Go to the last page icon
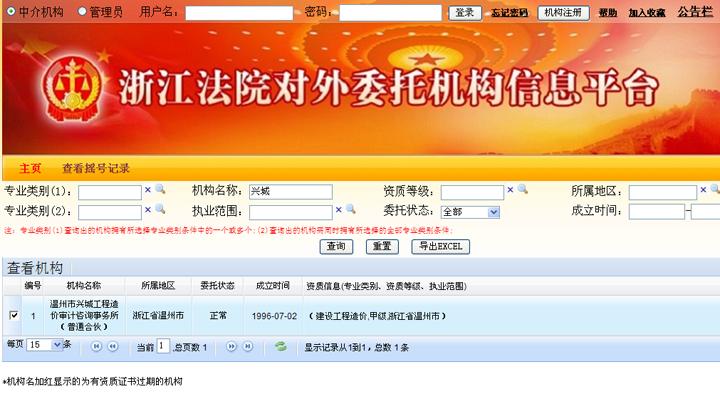The image size is (720, 399). pyautogui.click(x=248, y=347)
